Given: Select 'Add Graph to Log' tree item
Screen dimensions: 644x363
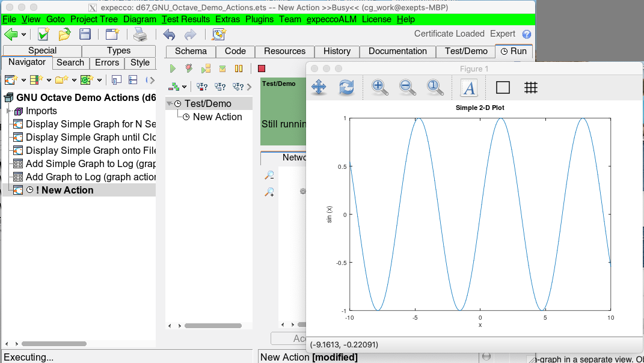Looking at the screenshot, I should (90, 177).
